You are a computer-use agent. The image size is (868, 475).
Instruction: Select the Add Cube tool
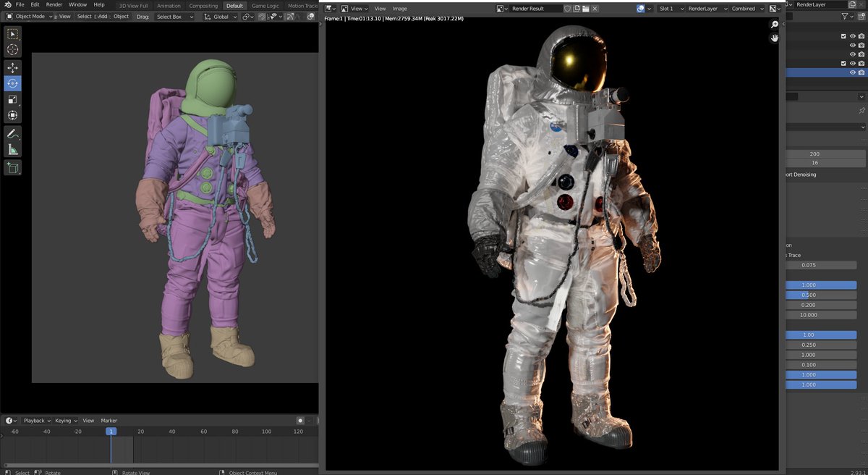point(13,168)
